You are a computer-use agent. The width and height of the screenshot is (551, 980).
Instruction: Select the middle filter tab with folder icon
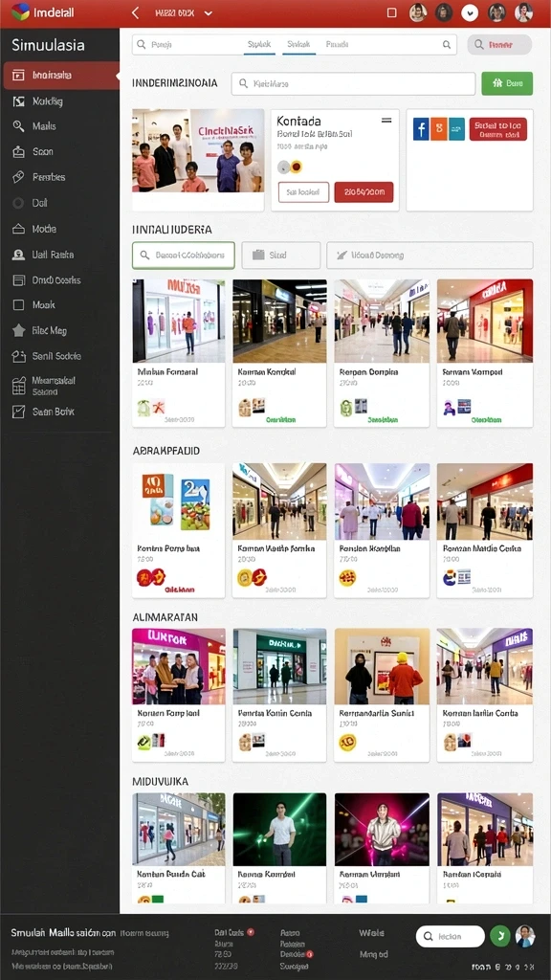coord(281,255)
